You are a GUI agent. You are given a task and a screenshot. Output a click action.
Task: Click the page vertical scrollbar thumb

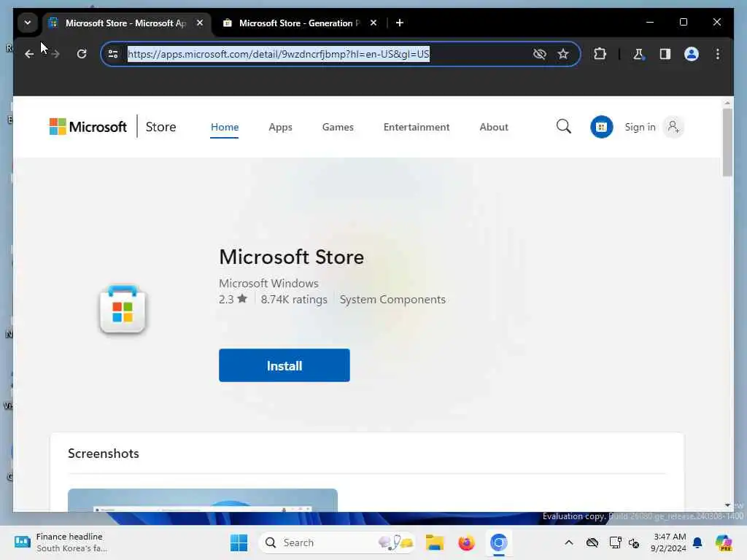pyautogui.click(x=727, y=142)
